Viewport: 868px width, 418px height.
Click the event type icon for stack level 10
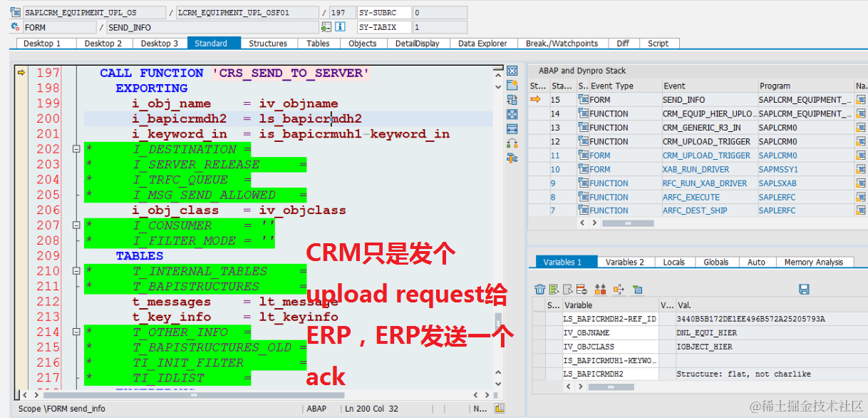[x=584, y=169]
